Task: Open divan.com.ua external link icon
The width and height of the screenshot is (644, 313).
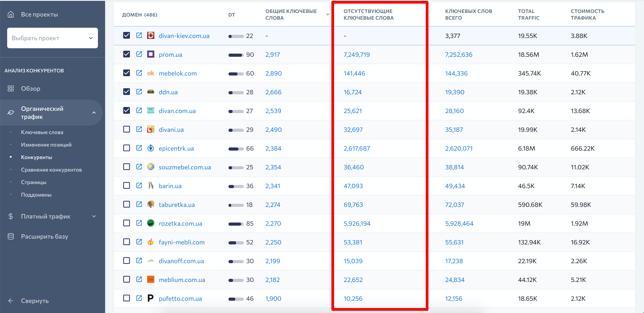Action: [139, 110]
